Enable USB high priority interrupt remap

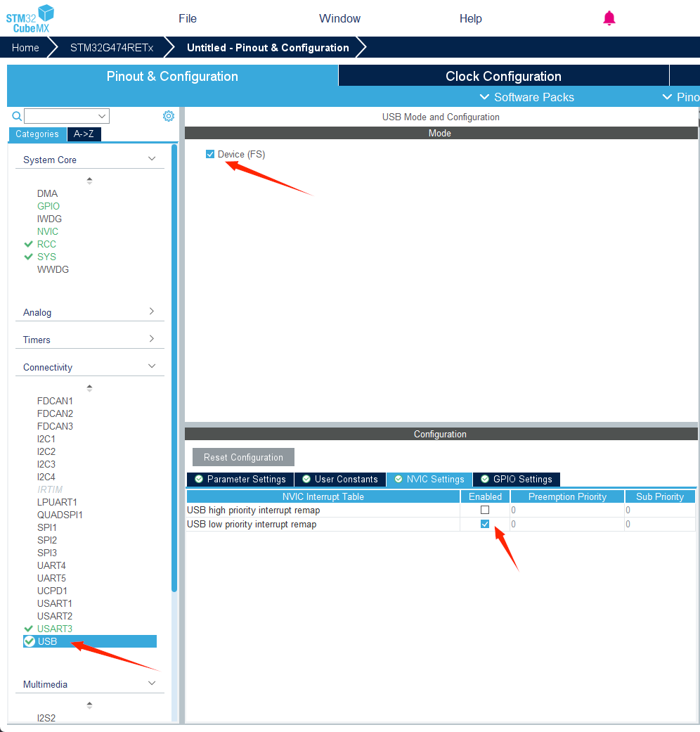click(485, 510)
